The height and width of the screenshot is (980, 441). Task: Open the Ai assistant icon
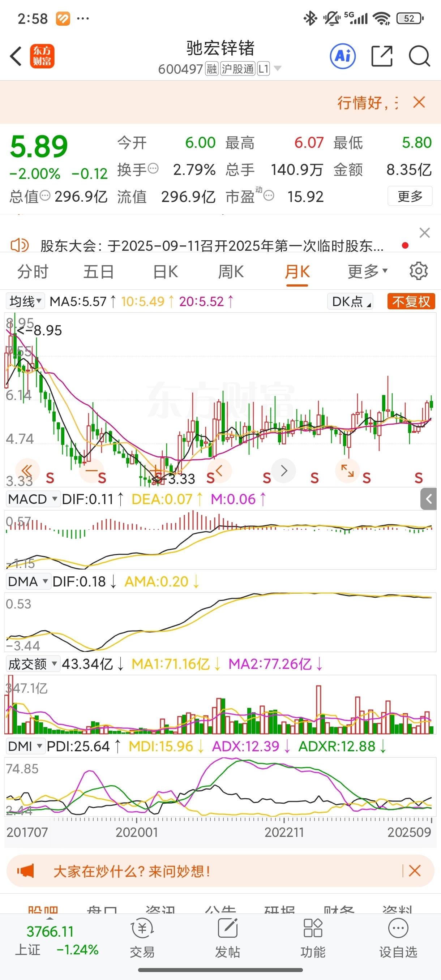(x=343, y=56)
